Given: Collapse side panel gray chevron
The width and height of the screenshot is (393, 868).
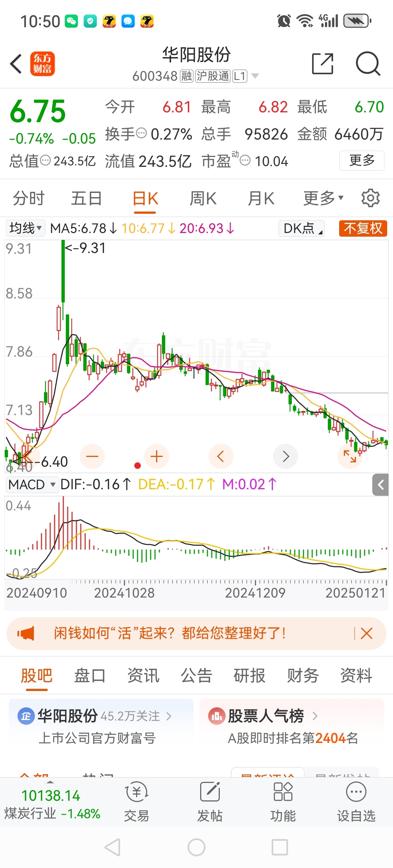Looking at the screenshot, I should click(x=381, y=485).
